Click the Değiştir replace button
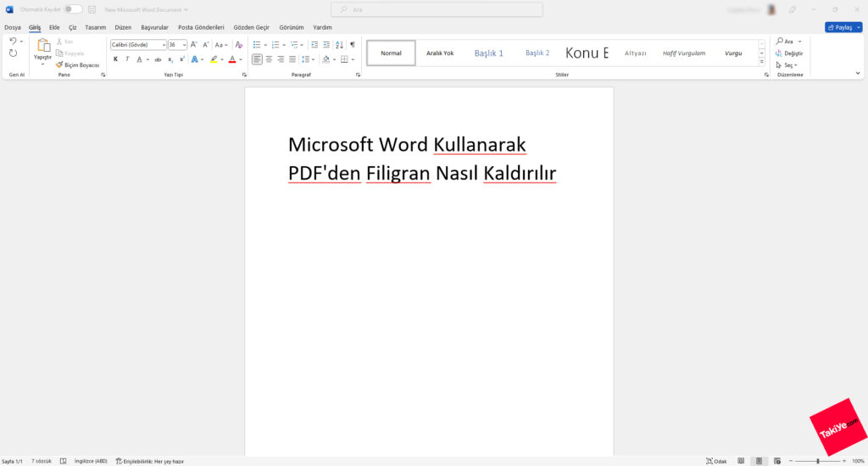 coord(789,53)
